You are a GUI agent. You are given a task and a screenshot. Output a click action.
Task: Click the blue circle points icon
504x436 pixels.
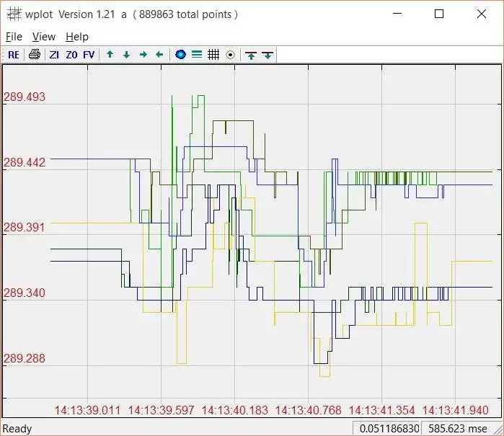[x=181, y=55]
